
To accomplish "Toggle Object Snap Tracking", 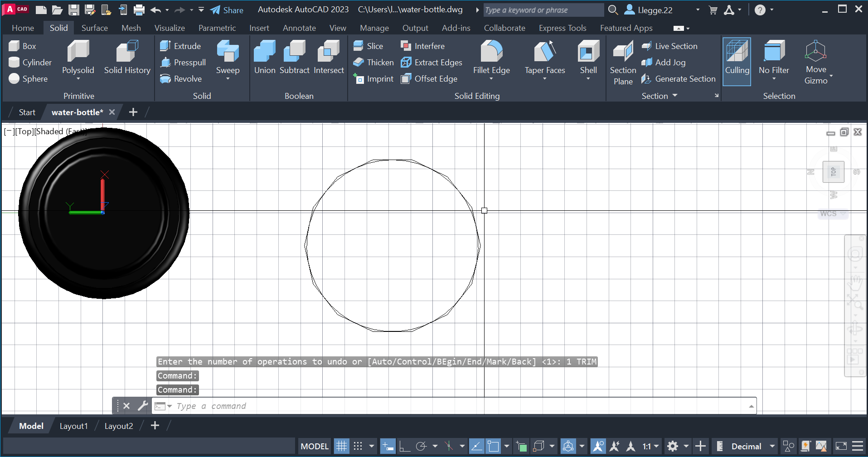I will [x=476, y=446].
